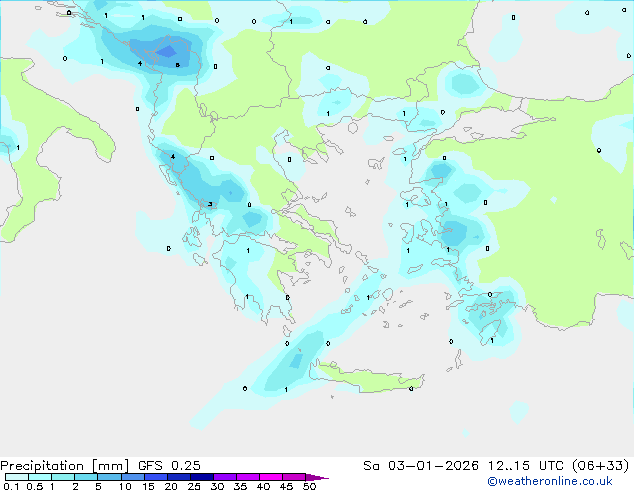Click the 'GFS 0.25' model label

(x=169, y=466)
